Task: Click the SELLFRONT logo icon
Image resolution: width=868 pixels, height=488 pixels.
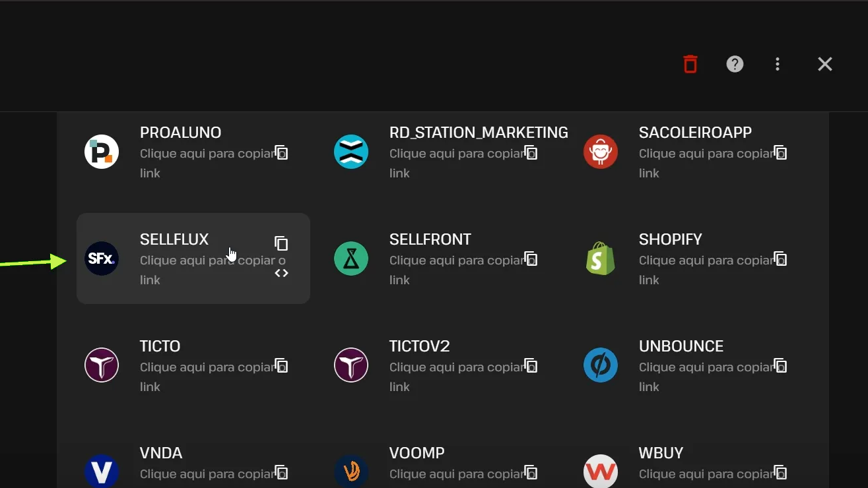Action: click(351, 259)
